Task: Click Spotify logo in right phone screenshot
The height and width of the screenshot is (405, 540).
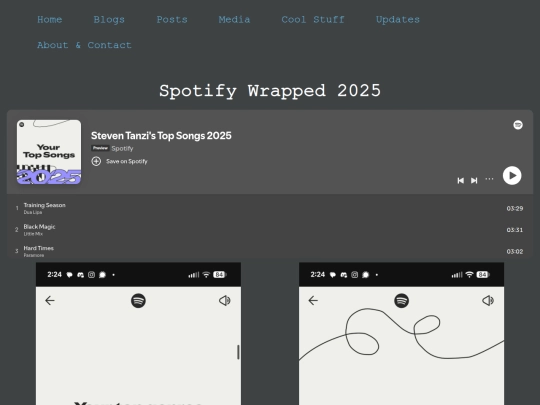Action: (401, 301)
